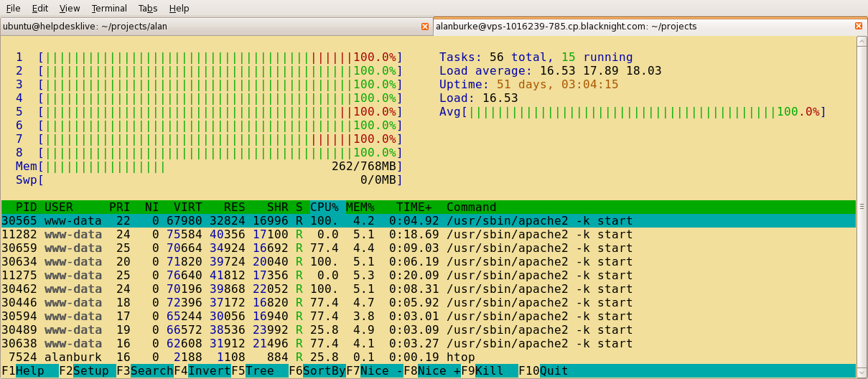Open the File menu
Viewport: 868px width, 379px height.
(13, 9)
